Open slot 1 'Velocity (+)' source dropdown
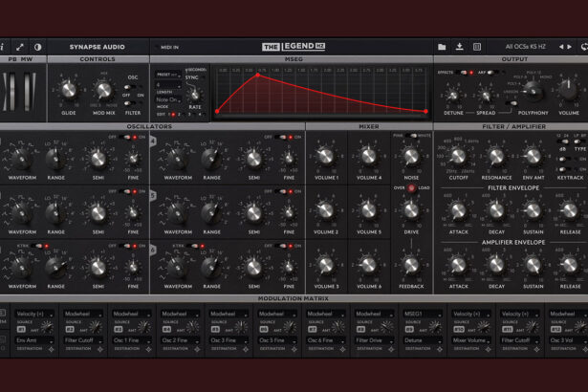The width and height of the screenshot is (588, 392). 34,314
